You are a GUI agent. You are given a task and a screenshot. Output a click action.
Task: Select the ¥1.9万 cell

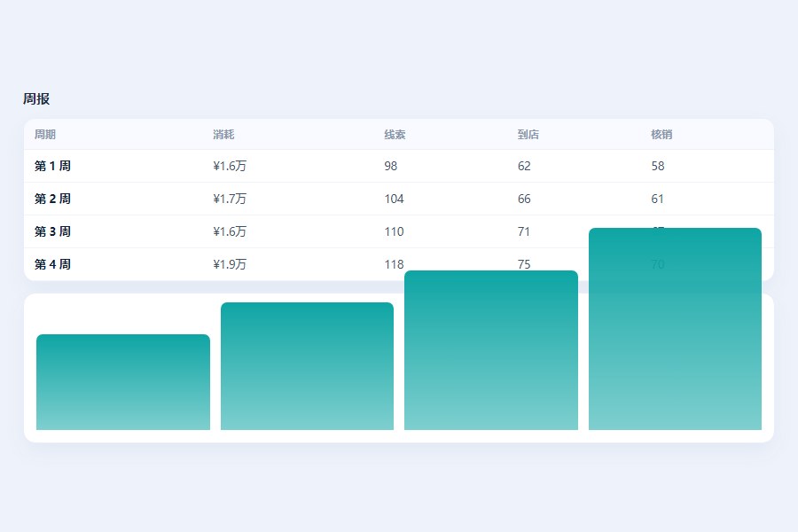point(230,264)
